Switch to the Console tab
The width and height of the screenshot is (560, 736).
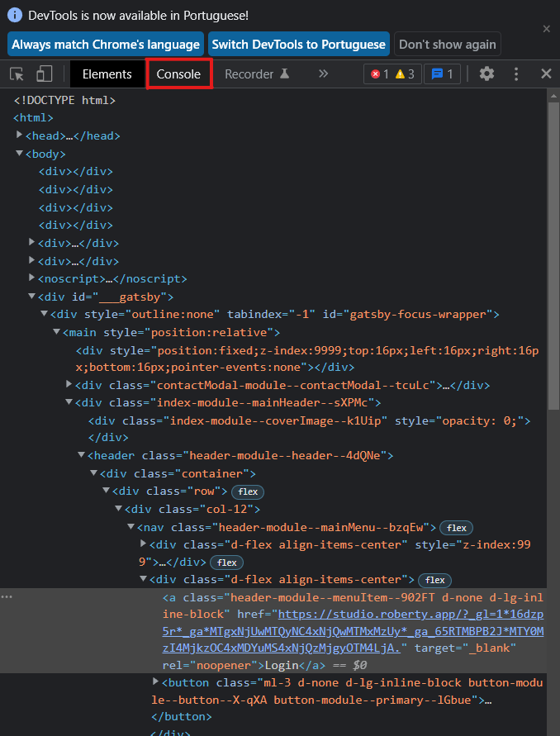point(179,74)
